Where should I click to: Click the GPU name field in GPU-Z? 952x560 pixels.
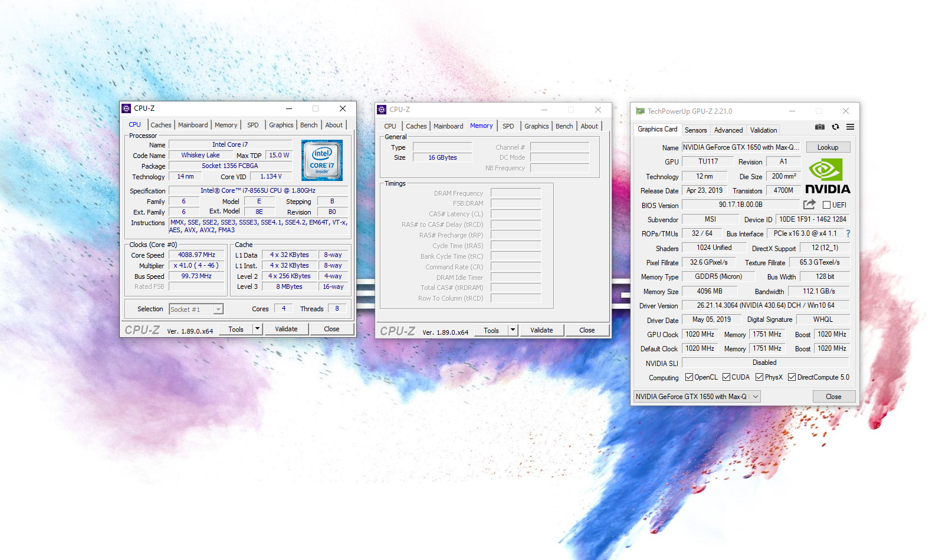pyautogui.click(x=741, y=147)
